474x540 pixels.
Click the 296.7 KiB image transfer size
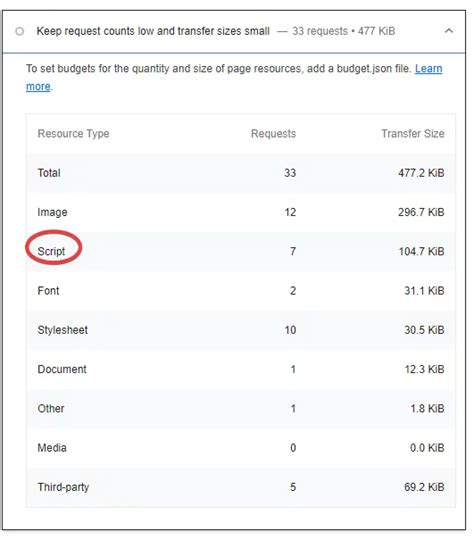(421, 212)
